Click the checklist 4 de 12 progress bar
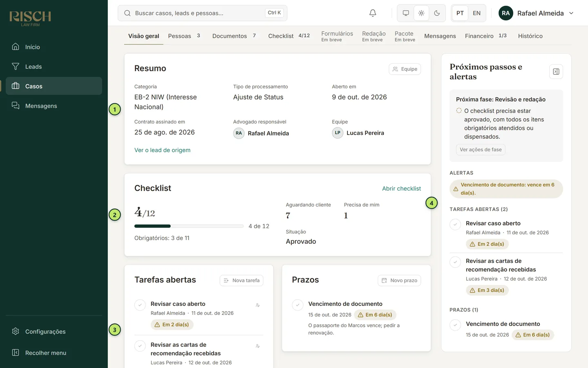588x368 pixels. coord(189,226)
